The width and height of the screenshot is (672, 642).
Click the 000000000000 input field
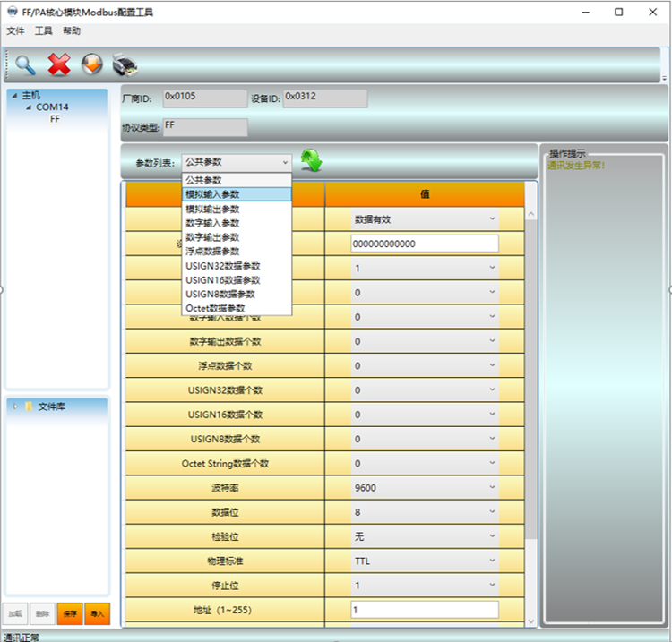tap(425, 244)
